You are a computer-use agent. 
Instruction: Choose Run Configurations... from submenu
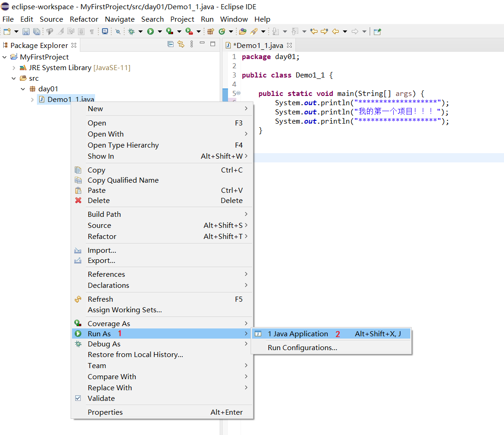click(x=331, y=348)
